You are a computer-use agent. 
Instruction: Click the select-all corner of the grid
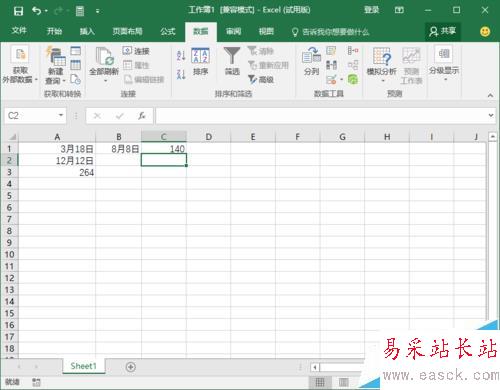(x=11, y=136)
